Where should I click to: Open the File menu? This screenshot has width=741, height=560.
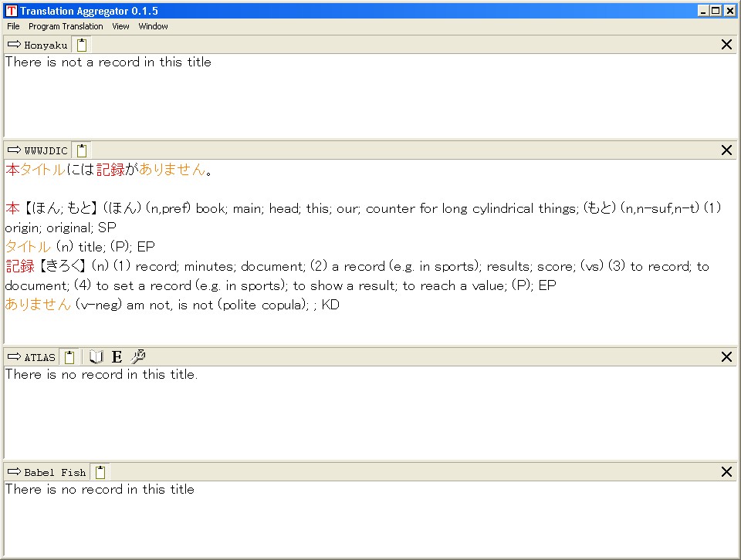13,26
